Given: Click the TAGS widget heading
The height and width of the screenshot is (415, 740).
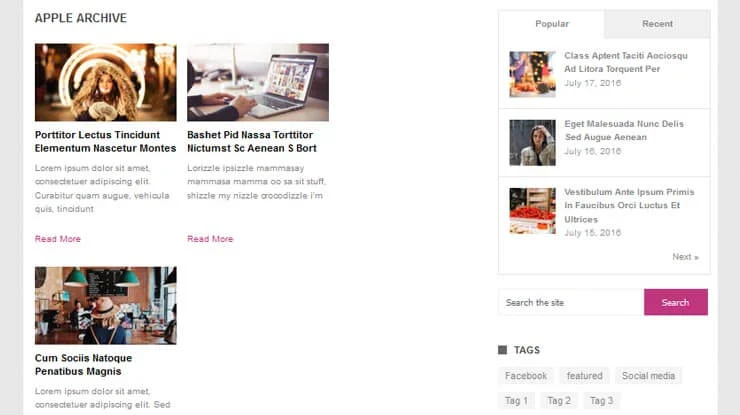Looking at the screenshot, I should pos(527,350).
